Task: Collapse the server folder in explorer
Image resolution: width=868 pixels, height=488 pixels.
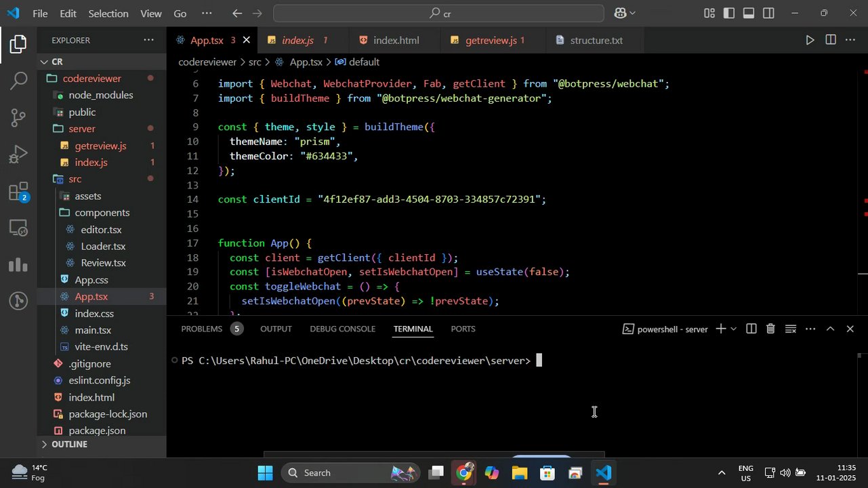Action: pos(81,129)
